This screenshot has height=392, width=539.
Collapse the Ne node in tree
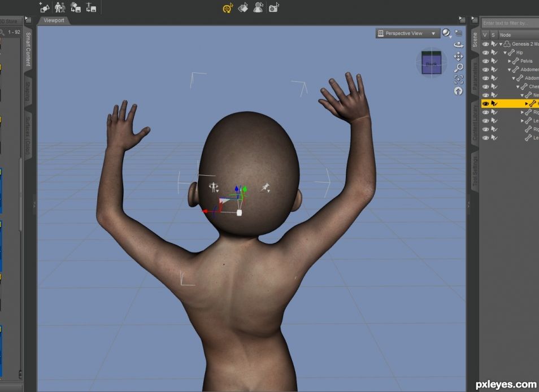[522, 95]
